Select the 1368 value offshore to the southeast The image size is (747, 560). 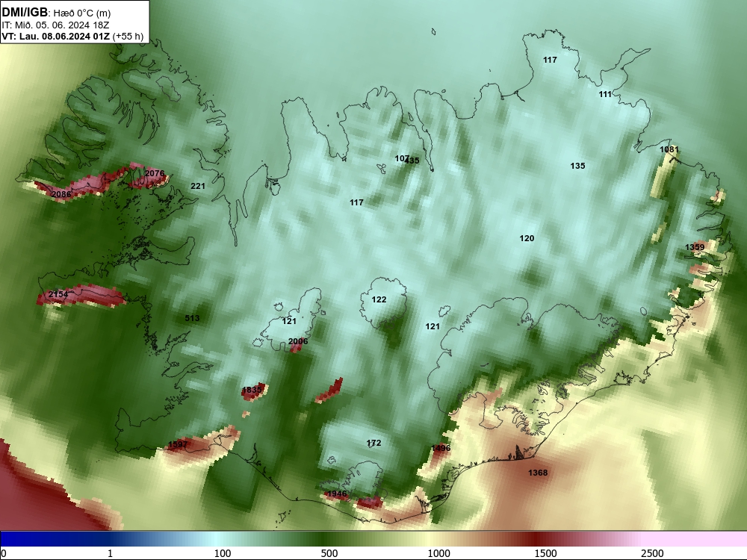click(x=538, y=473)
